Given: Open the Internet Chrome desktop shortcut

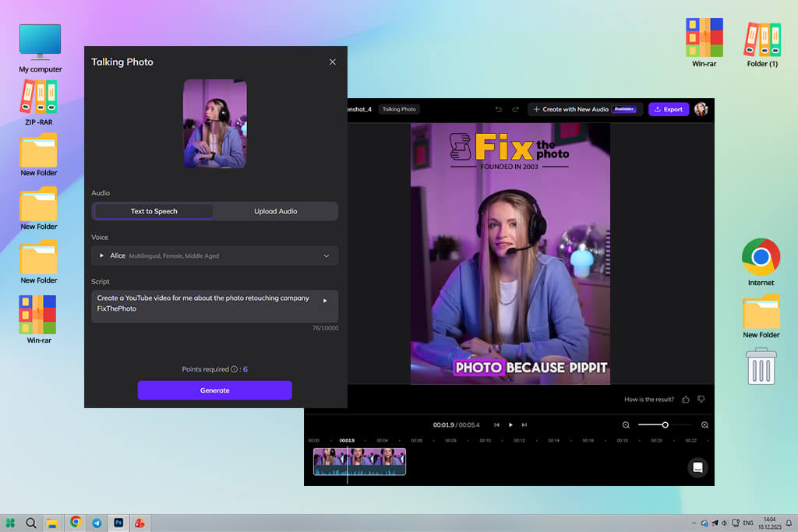Looking at the screenshot, I should coord(761,262).
